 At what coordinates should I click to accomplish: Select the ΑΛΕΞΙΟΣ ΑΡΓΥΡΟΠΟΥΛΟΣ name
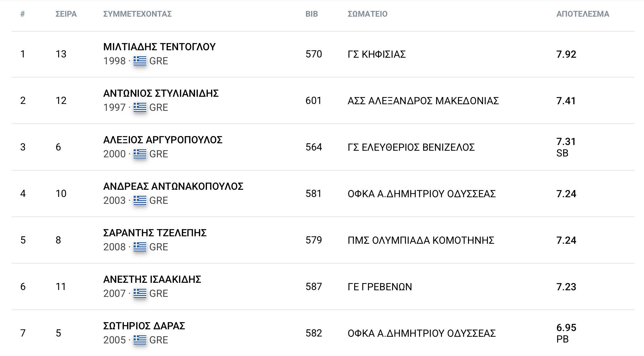pyautogui.click(x=163, y=140)
